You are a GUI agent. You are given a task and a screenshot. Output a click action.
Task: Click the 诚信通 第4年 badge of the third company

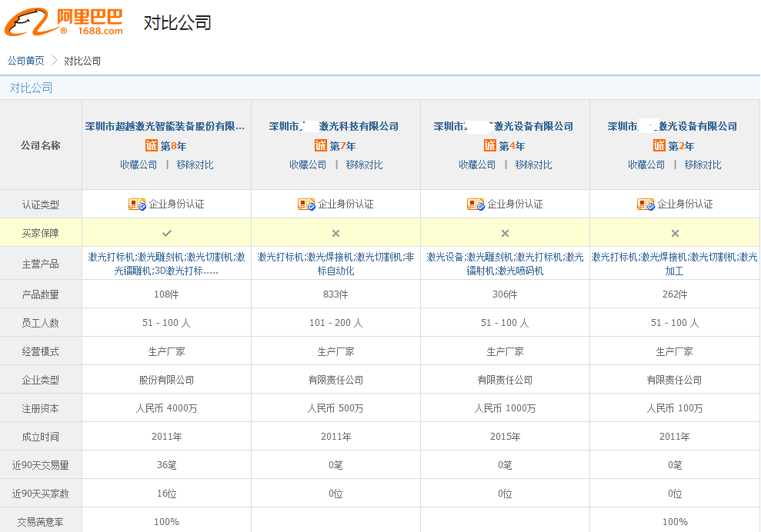click(x=505, y=145)
